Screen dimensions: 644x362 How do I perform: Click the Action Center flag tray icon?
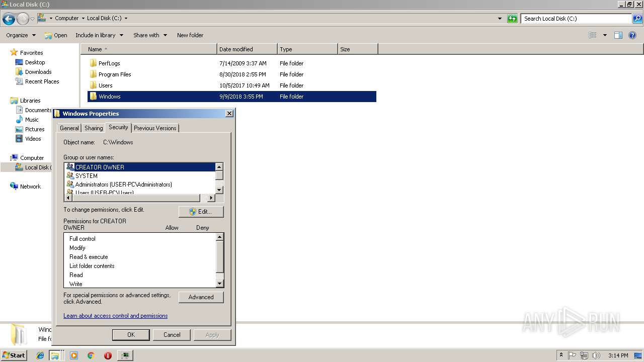click(x=572, y=355)
